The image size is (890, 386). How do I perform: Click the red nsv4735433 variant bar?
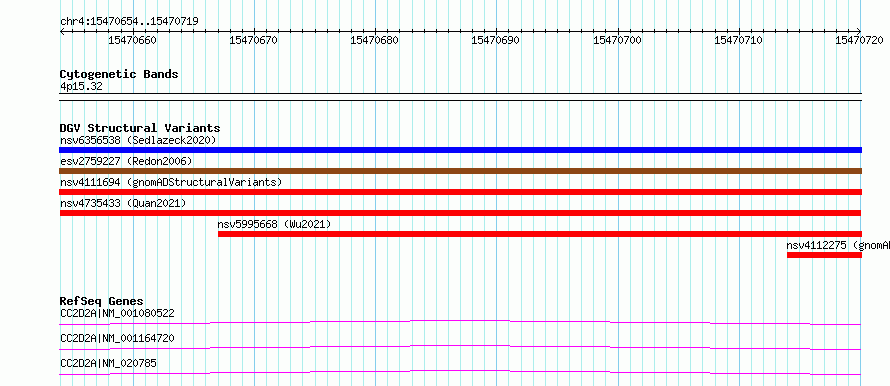[x=460, y=213]
